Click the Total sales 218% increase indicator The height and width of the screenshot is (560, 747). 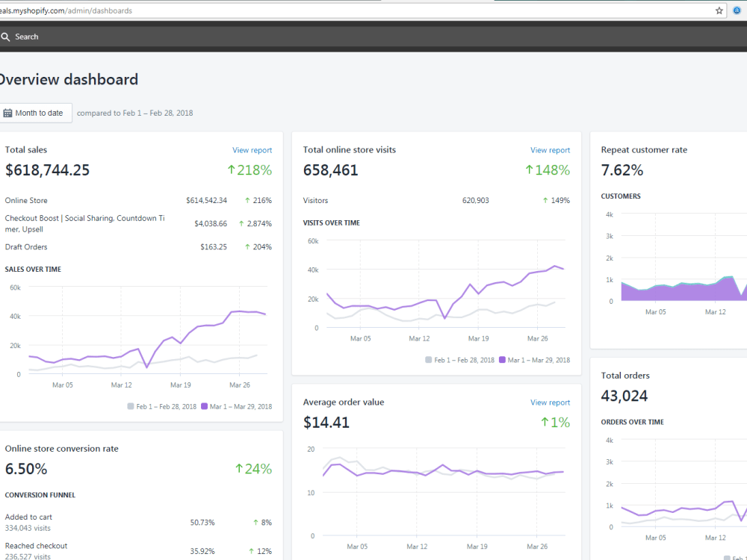pos(249,170)
